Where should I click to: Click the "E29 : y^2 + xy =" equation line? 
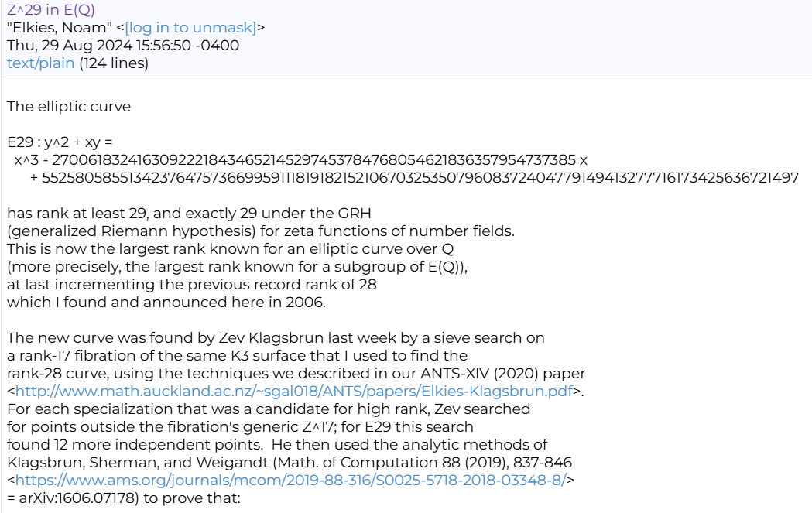click(x=60, y=142)
